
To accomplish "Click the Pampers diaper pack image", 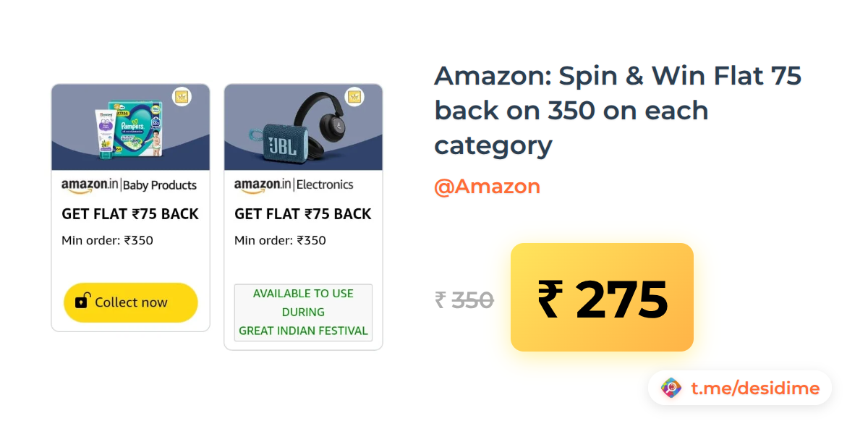I will coord(136,127).
